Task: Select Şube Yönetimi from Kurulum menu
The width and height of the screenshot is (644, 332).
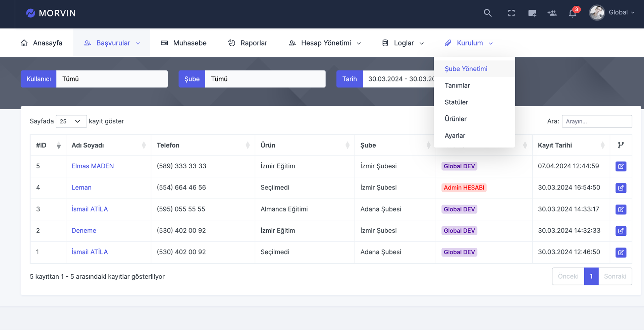Action: [474, 69]
